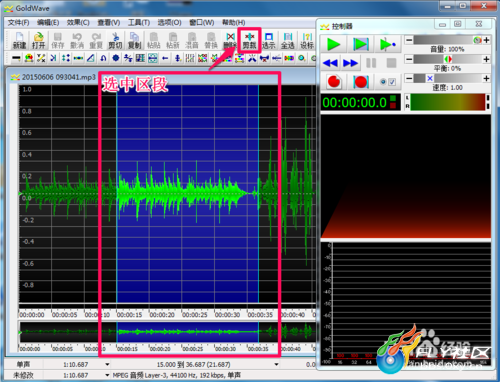The image size is (500, 382).
Task: Click minus button on 速度 speed slider
Action: [409, 78]
